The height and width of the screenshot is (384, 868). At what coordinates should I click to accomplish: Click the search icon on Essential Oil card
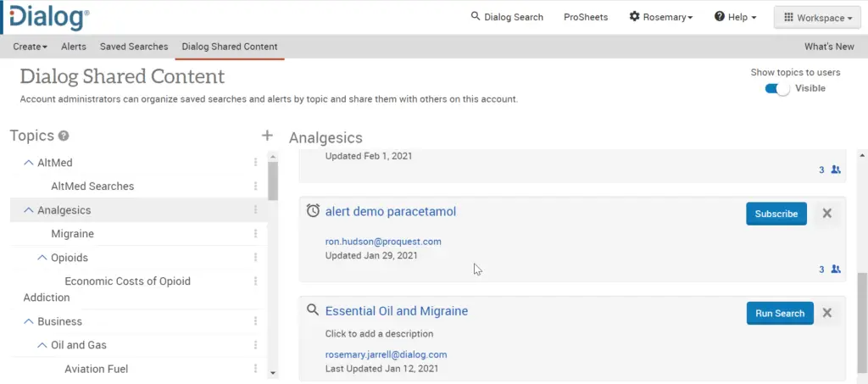click(x=313, y=310)
